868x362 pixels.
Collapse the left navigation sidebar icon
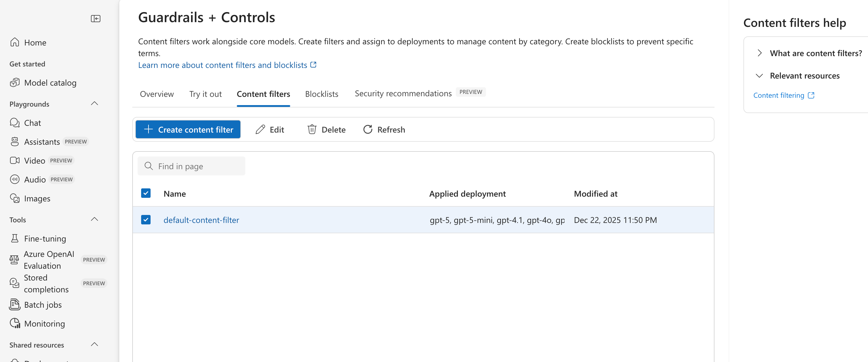point(95,19)
